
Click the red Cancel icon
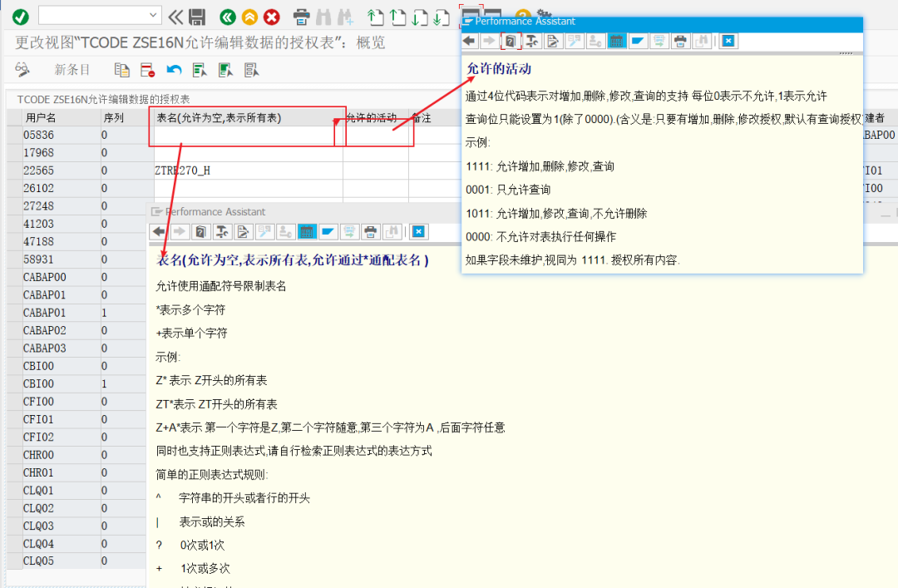pos(271,17)
